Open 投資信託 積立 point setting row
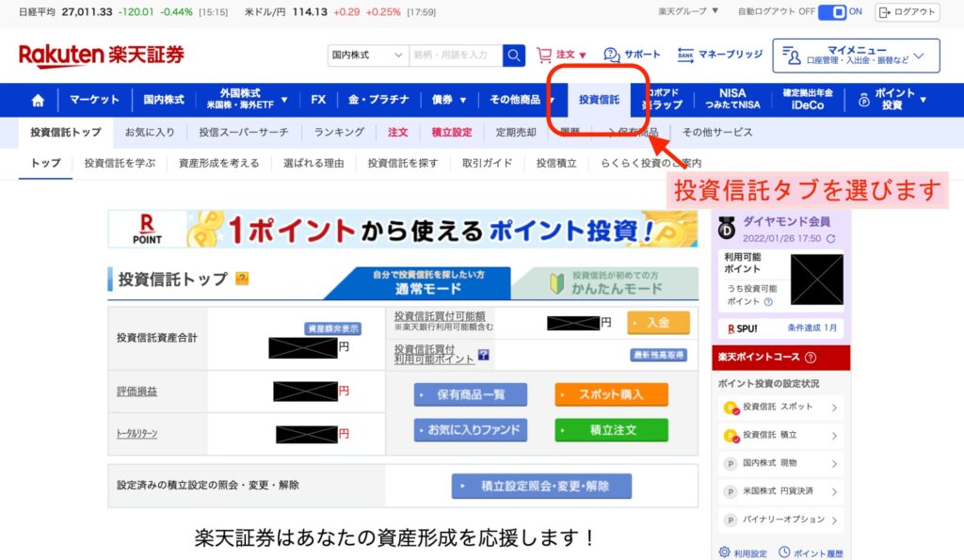 coord(780,435)
